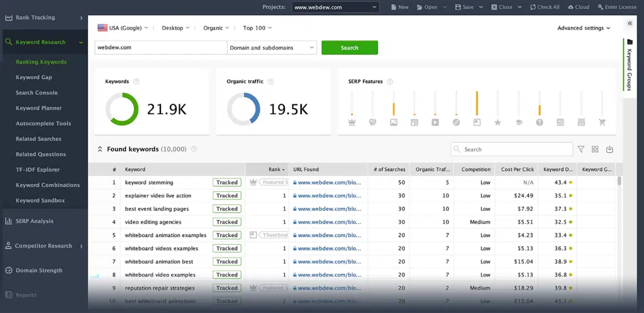Select the video SERP feature icon
The height and width of the screenshot is (313, 644).
(x=435, y=122)
